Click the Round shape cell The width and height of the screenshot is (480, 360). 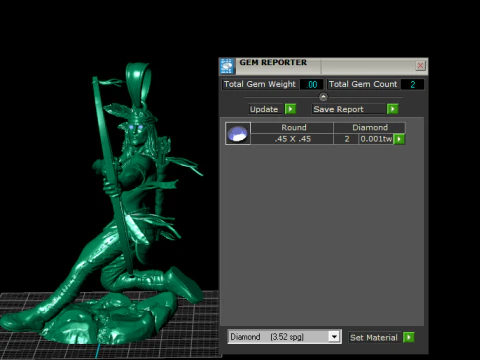pos(292,128)
